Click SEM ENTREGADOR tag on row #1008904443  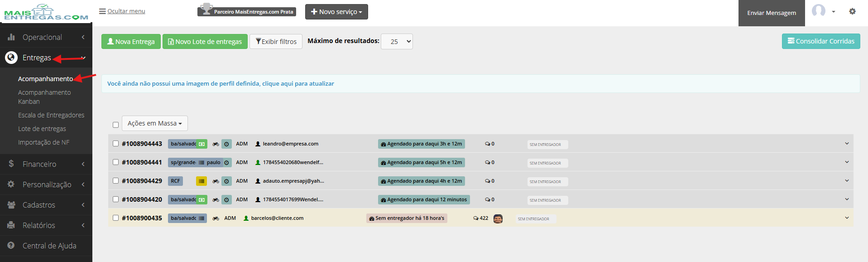coord(547,145)
